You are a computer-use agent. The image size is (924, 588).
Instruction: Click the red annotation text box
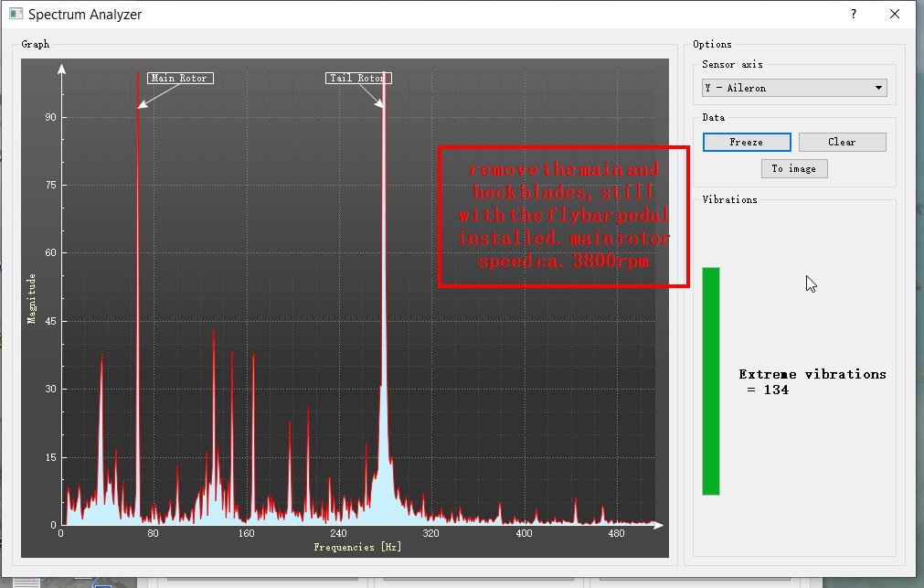point(564,217)
